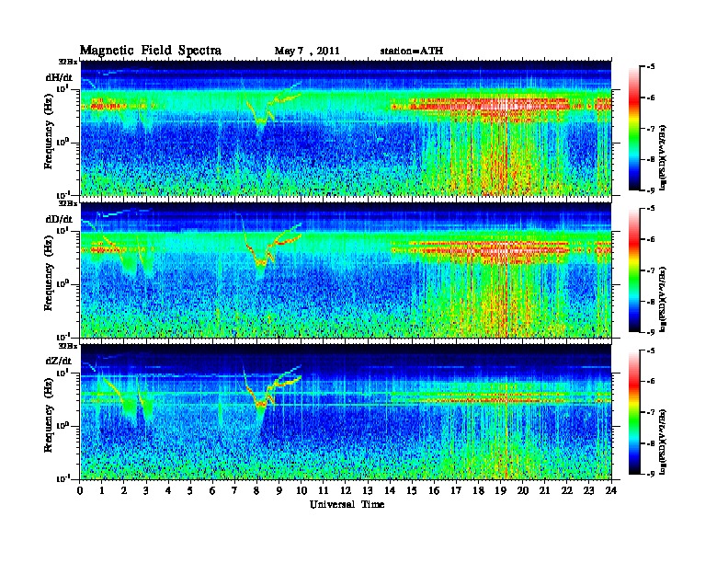The width and height of the screenshot is (728, 563).
Task: Click hour tick label 14 on time axis
Action: tap(390, 490)
